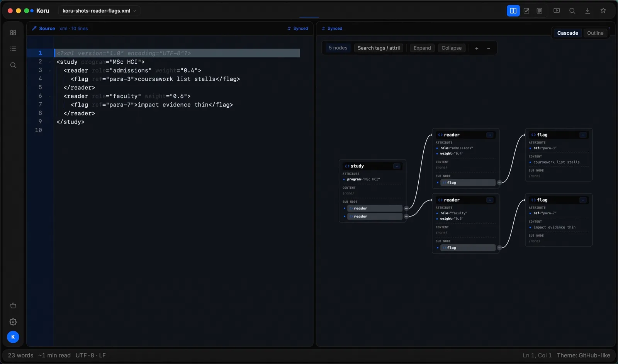Click Synced status in graph panel
The width and height of the screenshot is (618, 364).
(332, 29)
